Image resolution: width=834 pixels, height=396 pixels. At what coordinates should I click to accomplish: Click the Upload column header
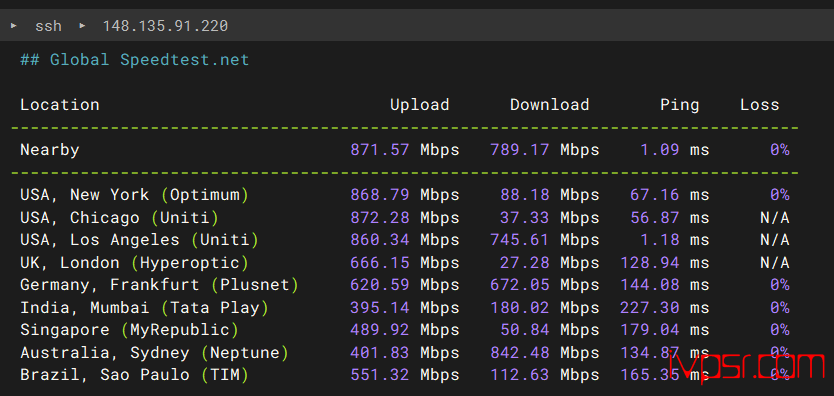(420, 105)
